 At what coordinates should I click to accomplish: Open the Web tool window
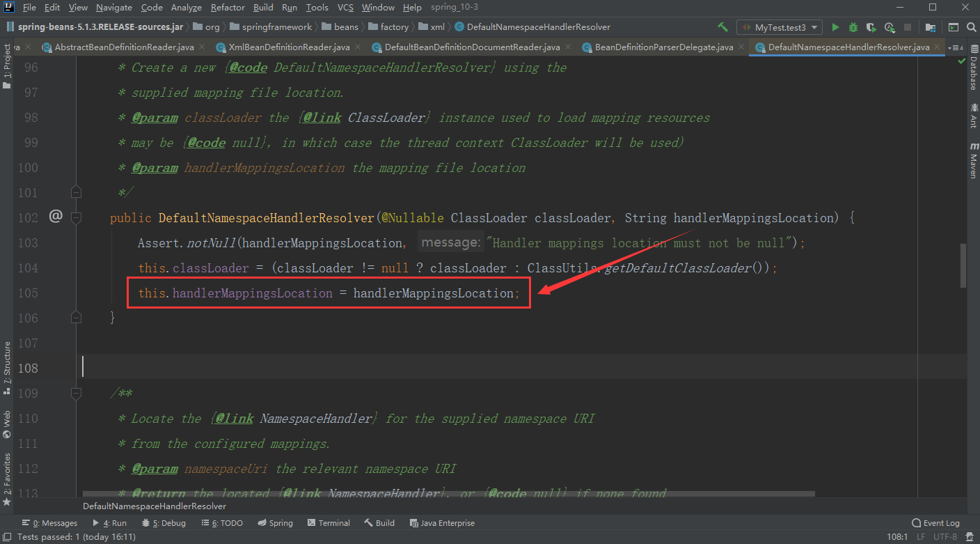point(7,423)
